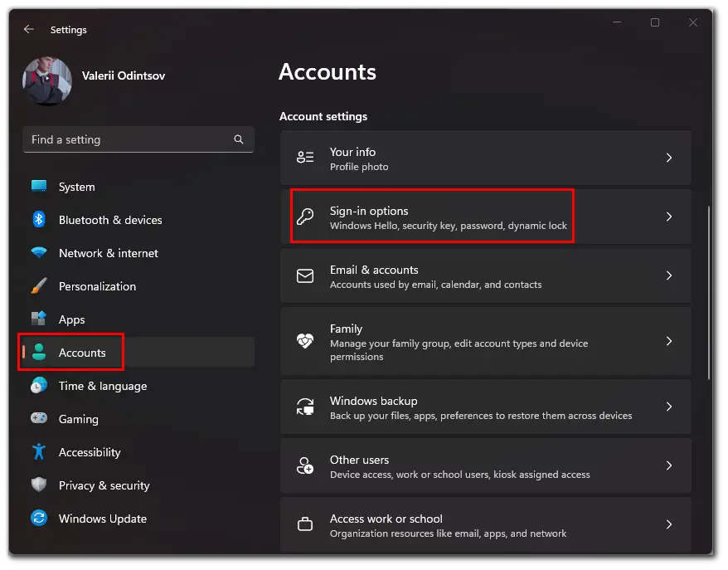Select the System monitor icon
728x570 pixels.
point(39,187)
